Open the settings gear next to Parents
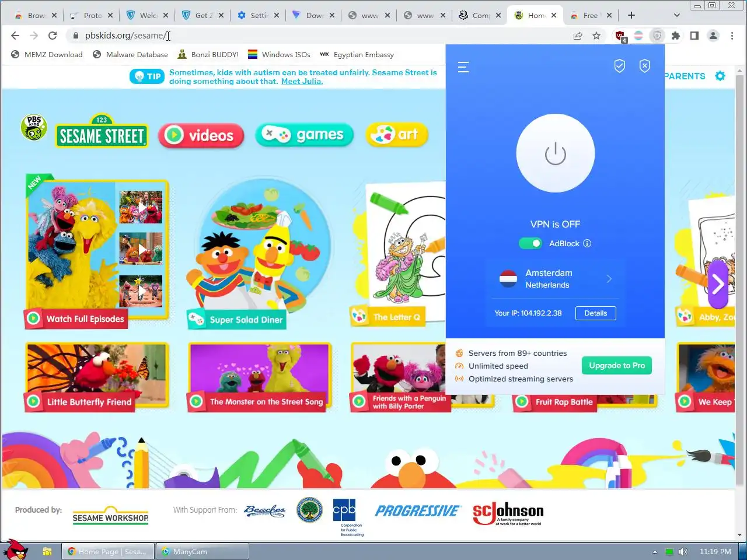The image size is (747, 560). click(720, 76)
